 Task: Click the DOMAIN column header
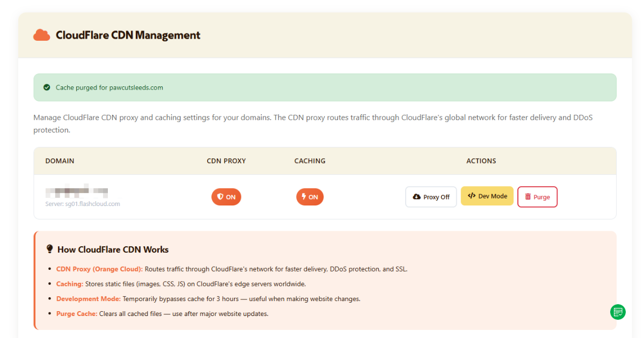60,161
